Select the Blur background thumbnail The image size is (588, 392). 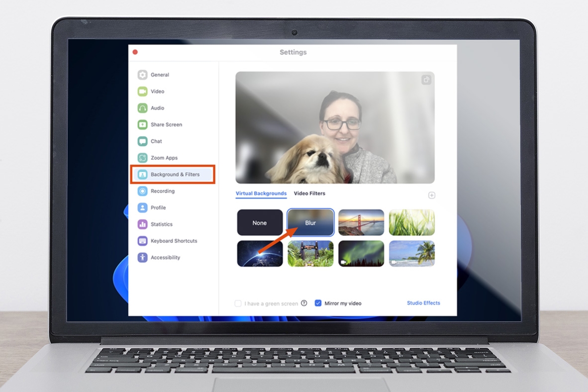[x=310, y=222]
